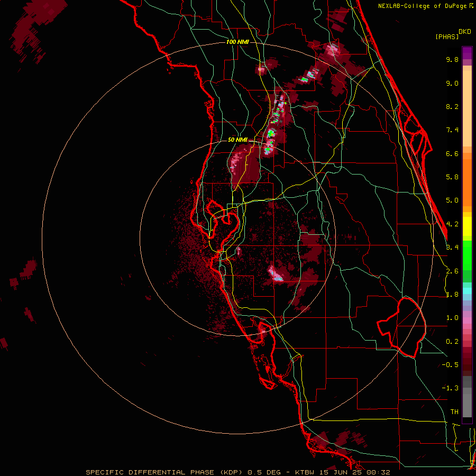Viewport: 476px width, 476px height.
Task: Click the purple top segment of the colorbar
Action: pyautogui.click(x=467, y=53)
